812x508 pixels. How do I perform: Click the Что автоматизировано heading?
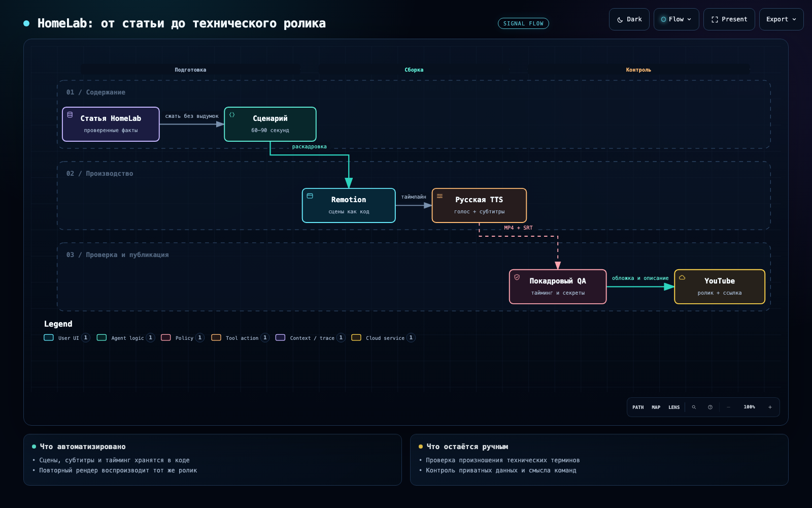pyautogui.click(x=83, y=447)
